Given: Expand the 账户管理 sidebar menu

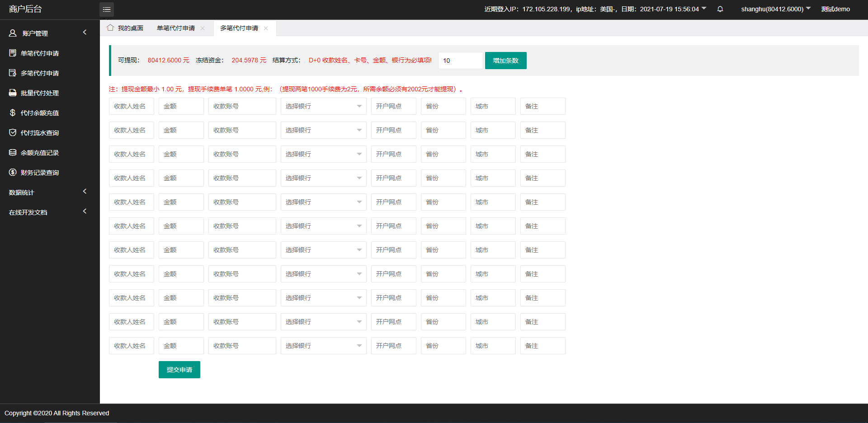Looking at the screenshot, I should [47, 33].
